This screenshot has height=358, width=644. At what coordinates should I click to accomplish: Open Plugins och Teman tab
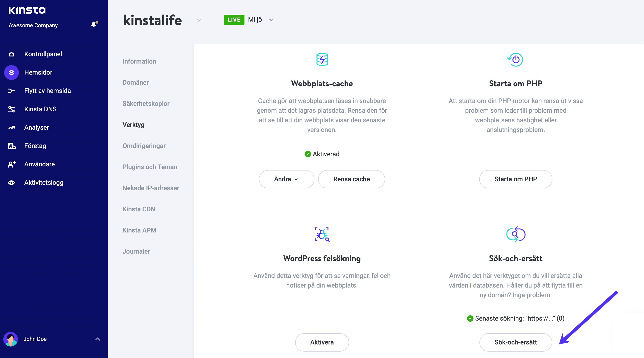click(150, 167)
